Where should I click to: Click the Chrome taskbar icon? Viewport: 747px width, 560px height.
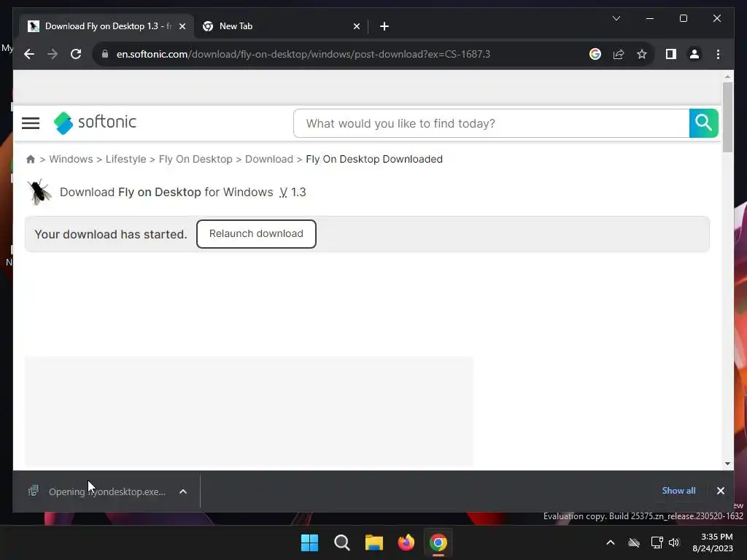[438, 542]
